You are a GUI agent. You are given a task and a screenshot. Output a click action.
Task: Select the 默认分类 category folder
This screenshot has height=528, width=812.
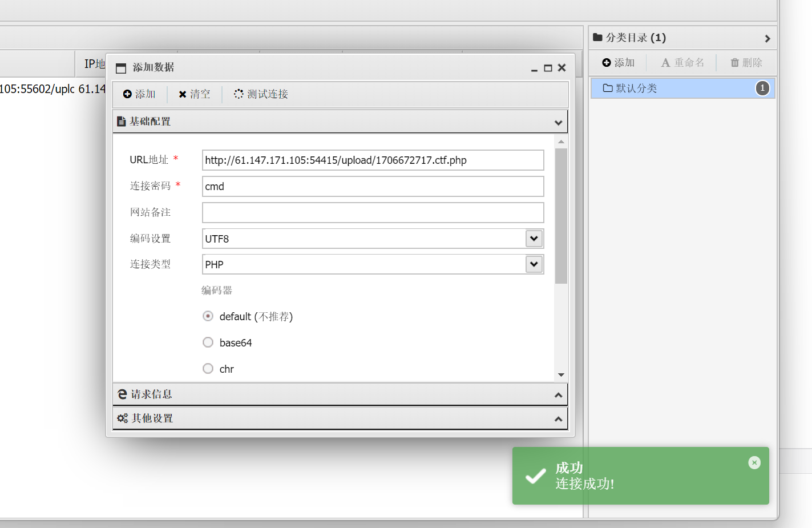coord(682,88)
